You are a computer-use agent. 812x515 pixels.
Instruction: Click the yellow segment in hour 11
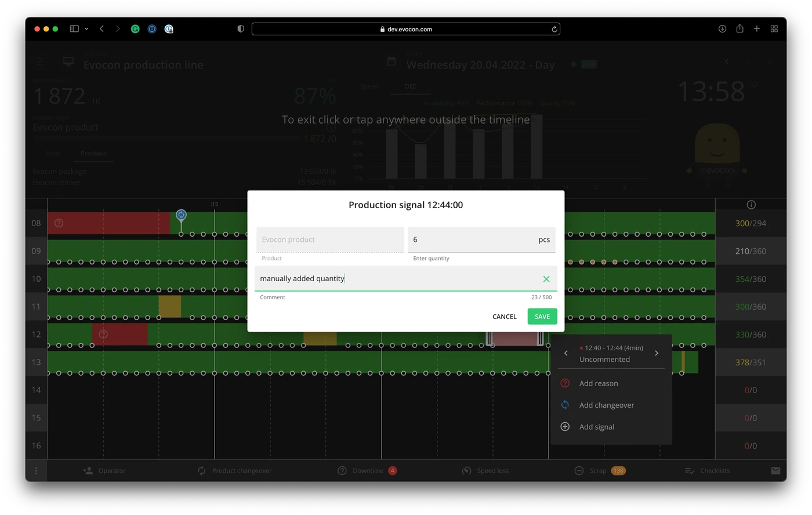coord(170,306)
